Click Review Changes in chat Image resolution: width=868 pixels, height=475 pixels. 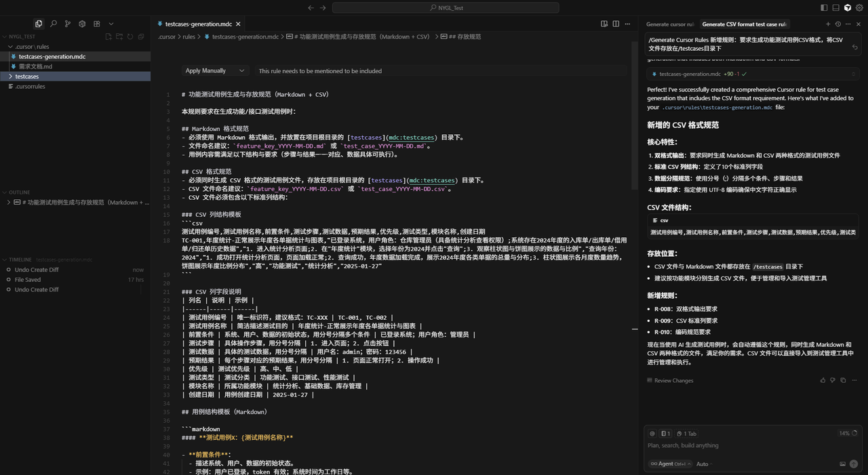pyautogui.click(x=670, y=380)
